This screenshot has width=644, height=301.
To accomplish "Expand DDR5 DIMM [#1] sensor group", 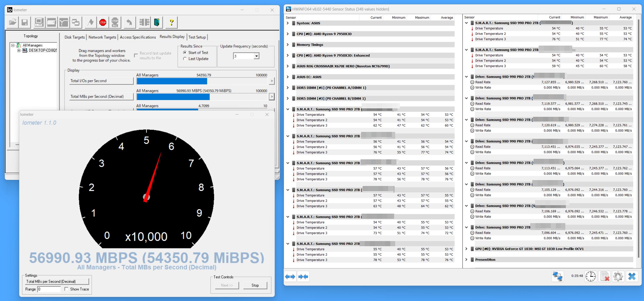I will (x=288, y=88).
